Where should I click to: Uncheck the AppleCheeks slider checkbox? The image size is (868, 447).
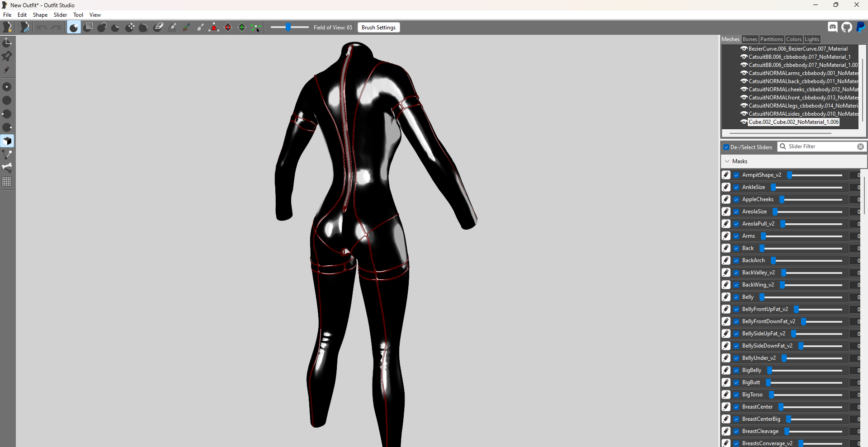pyautogui.click(x=736, y=199)
